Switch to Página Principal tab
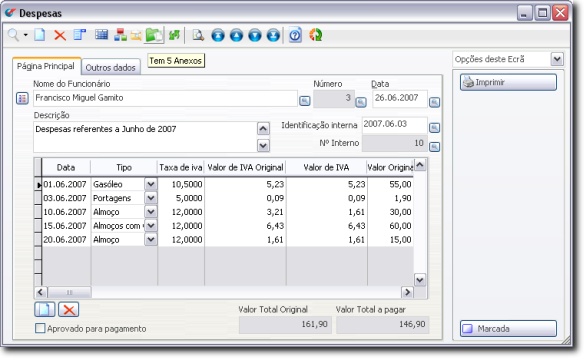The width and height of the screenshot is (584, 360). pyautogui.click(x=46, y=66)
